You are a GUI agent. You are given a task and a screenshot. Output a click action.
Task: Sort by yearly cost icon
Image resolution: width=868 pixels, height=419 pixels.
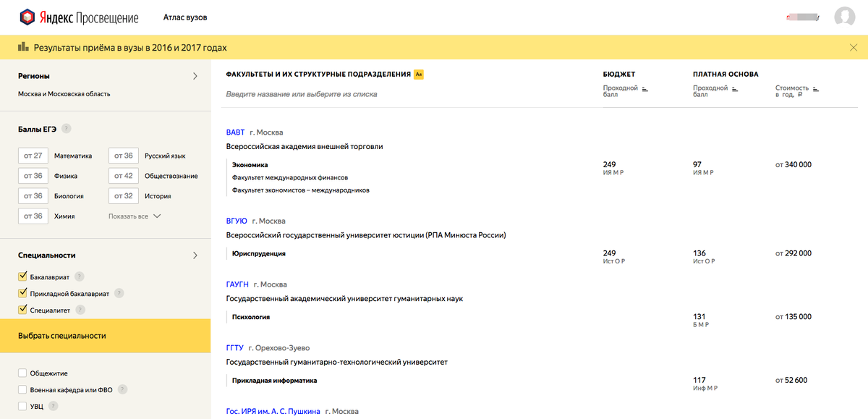point(816,89)
